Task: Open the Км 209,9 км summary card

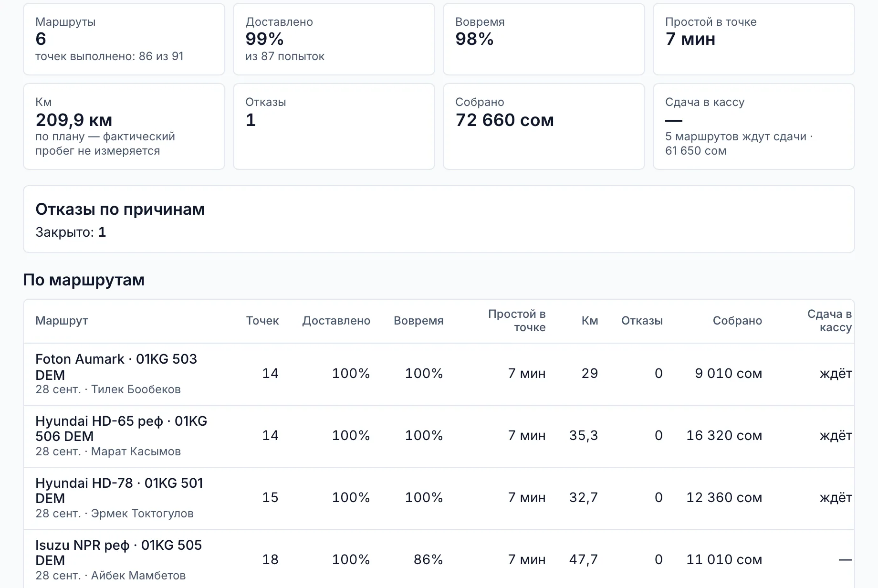Action: [124, 126]
